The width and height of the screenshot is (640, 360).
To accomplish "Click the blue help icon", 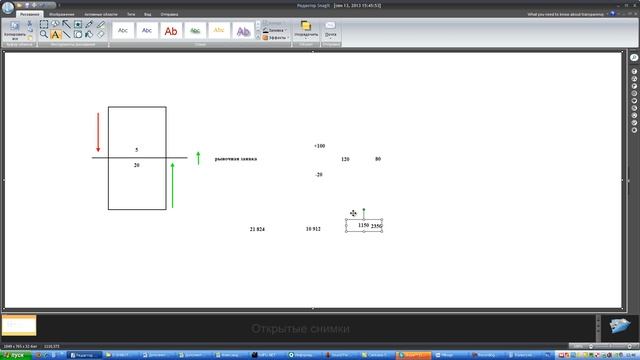I will (612, 14).
